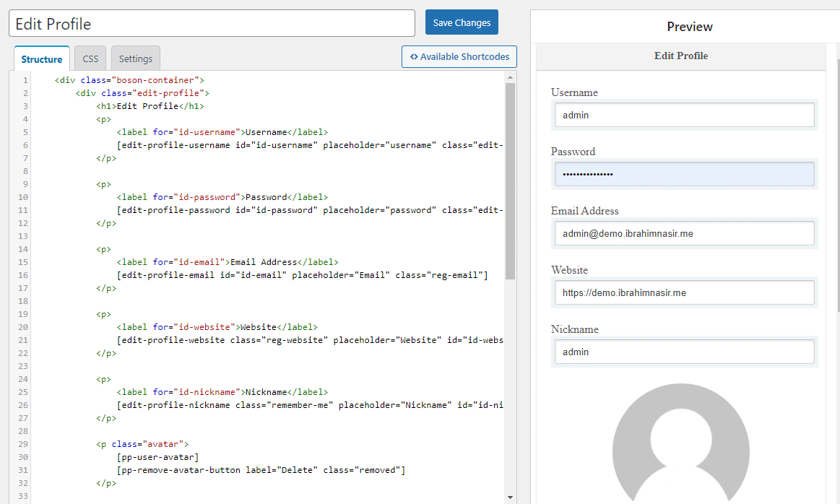840x504 pixels.
Task: Click the user avatar placeholder image
Action: point(681,445)
